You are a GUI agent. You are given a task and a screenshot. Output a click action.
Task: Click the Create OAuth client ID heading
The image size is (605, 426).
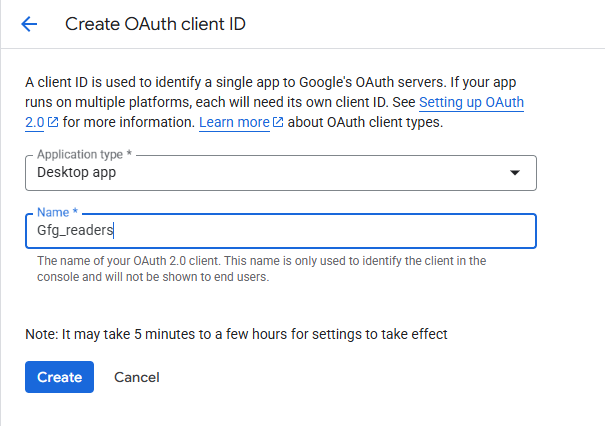coord(155,24)
